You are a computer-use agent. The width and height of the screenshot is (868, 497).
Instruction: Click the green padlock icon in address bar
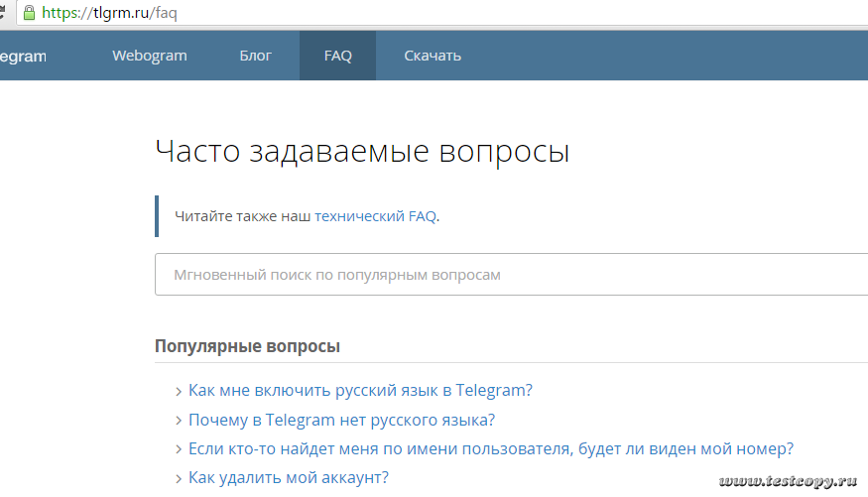(28, 14)
